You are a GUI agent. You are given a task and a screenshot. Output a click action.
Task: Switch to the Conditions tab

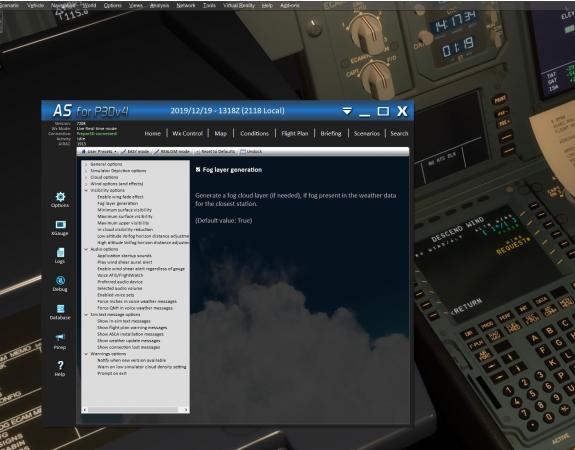click(x=254, y=133)
